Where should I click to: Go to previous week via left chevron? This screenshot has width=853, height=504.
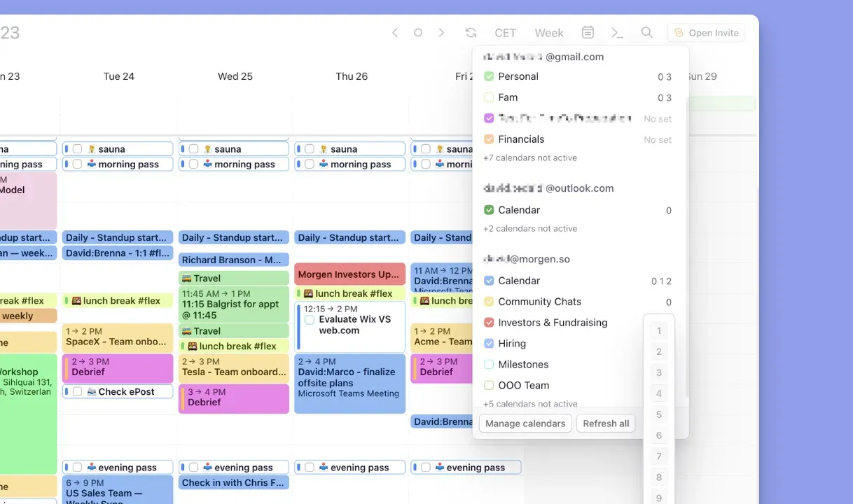click(394, 32)
